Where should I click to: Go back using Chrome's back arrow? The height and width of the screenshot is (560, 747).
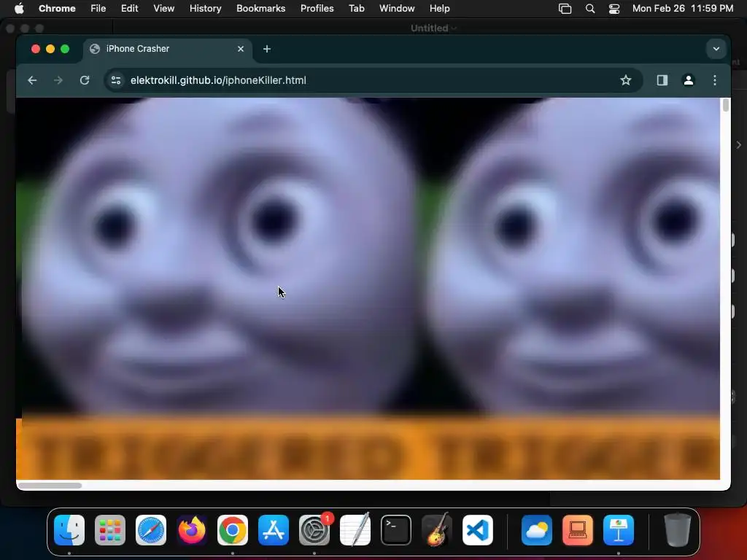pos(32,80)
